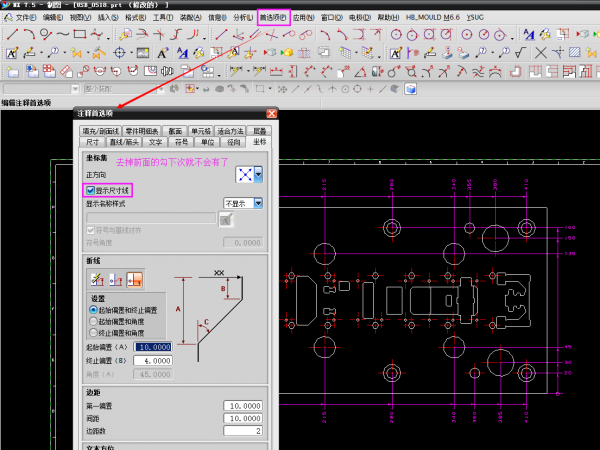This screenshot has width=600, height=450.
Task: Select the Arc sketch tool
Action: click(x=29, y=34)
